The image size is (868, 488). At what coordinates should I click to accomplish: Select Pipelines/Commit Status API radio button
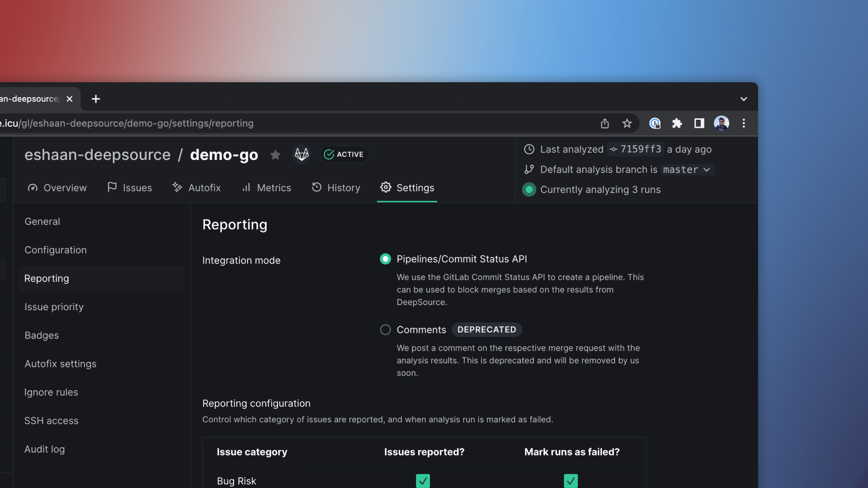coord(385,259)
